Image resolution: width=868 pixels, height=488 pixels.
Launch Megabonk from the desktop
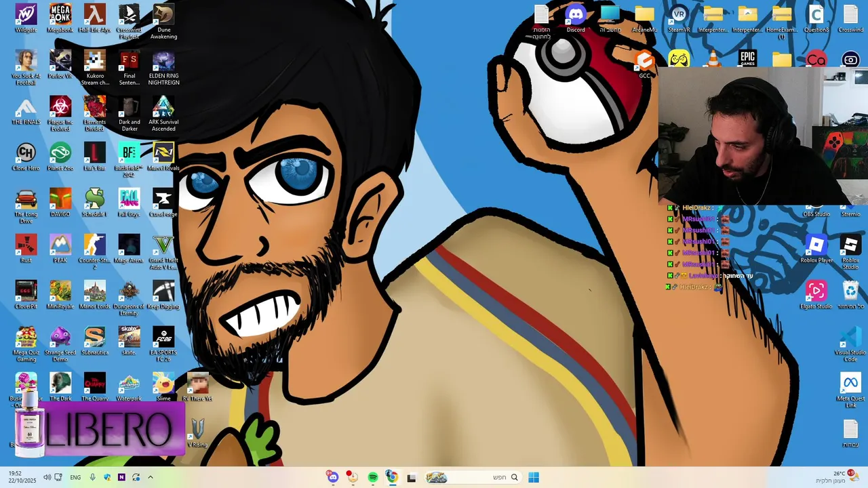(60, 18)
